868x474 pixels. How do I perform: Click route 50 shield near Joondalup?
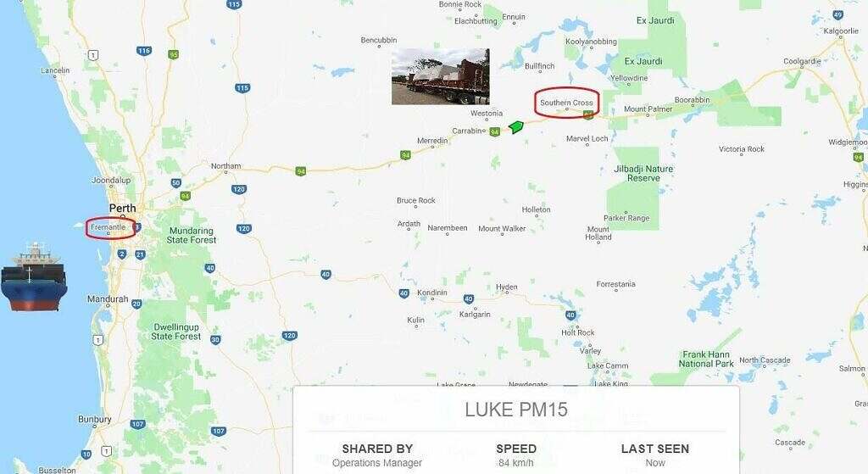pos(176,183)
